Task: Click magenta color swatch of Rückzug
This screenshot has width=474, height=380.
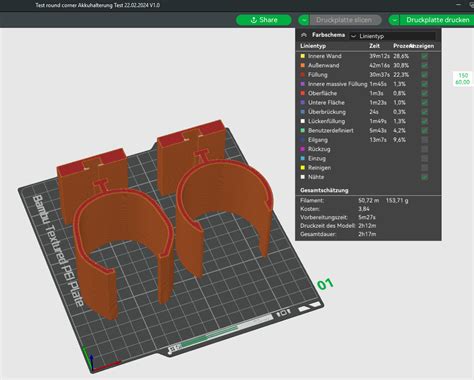Action: coord(303,149)
